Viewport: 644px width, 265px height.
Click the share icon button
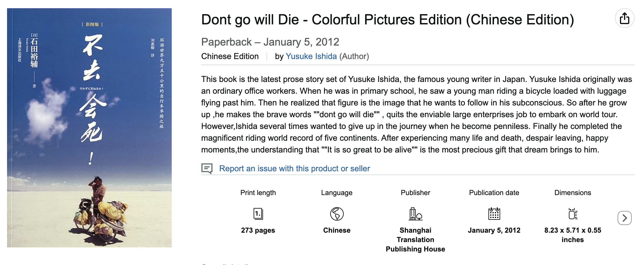(624, 18)
